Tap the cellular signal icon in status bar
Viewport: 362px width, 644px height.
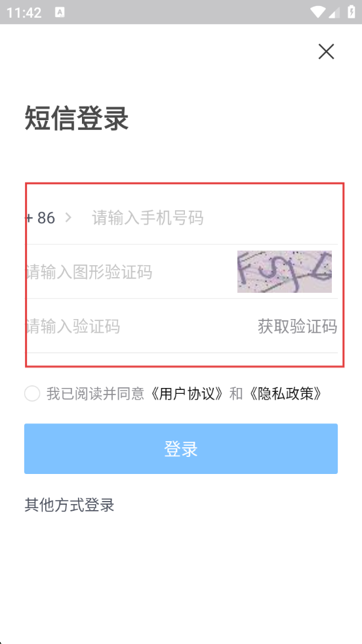(x=334, y=12)
